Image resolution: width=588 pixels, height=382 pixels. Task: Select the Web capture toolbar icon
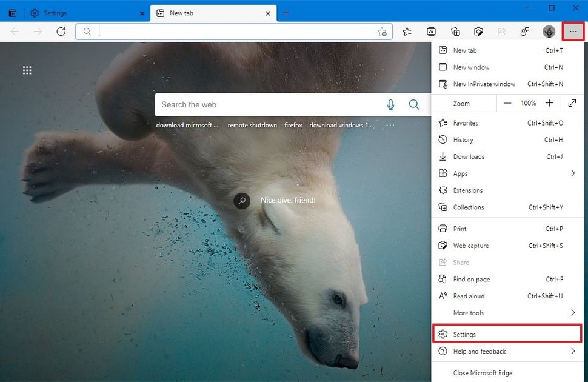tap(479, 32)
